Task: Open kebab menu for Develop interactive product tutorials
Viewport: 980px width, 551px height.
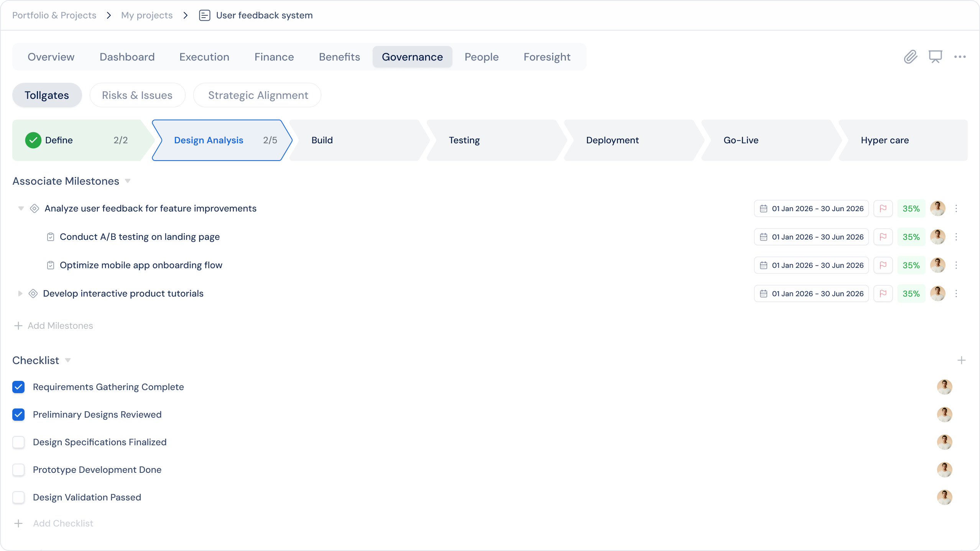Action: [x=956, y=294]
